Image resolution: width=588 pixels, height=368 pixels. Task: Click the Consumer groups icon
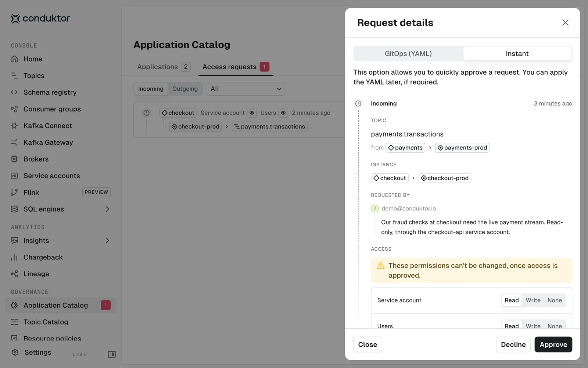click(x=14, y=109)
